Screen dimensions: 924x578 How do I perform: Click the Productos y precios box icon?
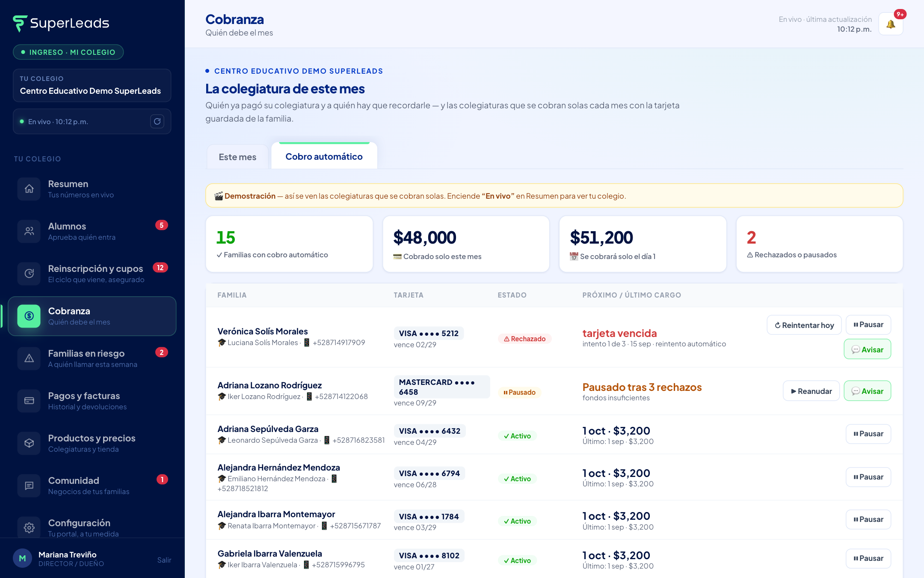(x=29, y=443)
